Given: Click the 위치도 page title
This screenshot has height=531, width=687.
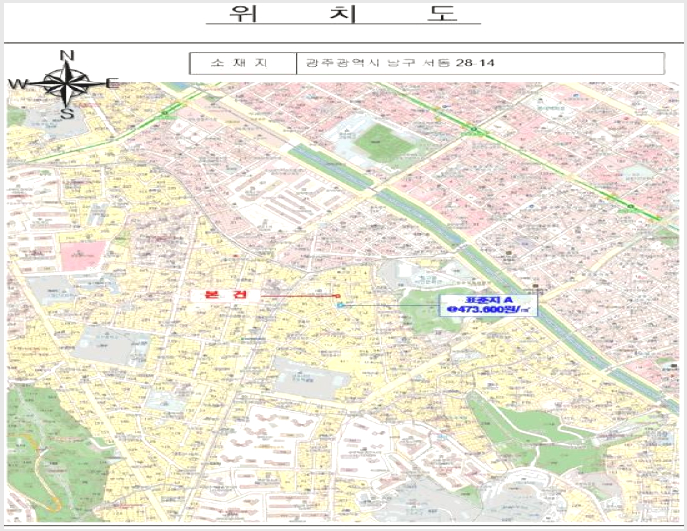Looking at the screenshot, I should click(343, 13).
